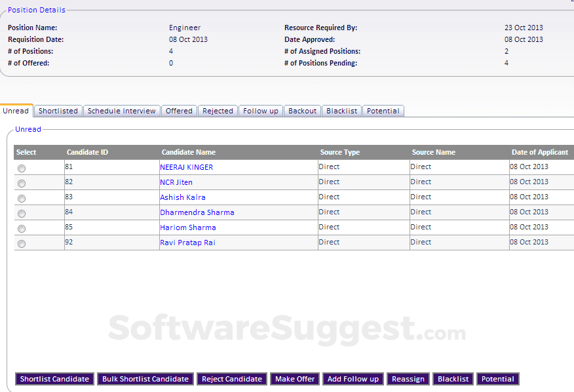The image size is (574, 392).
Task: Open candidate NEERAJ KINGER's profile link
Action: tap(186, 167)
